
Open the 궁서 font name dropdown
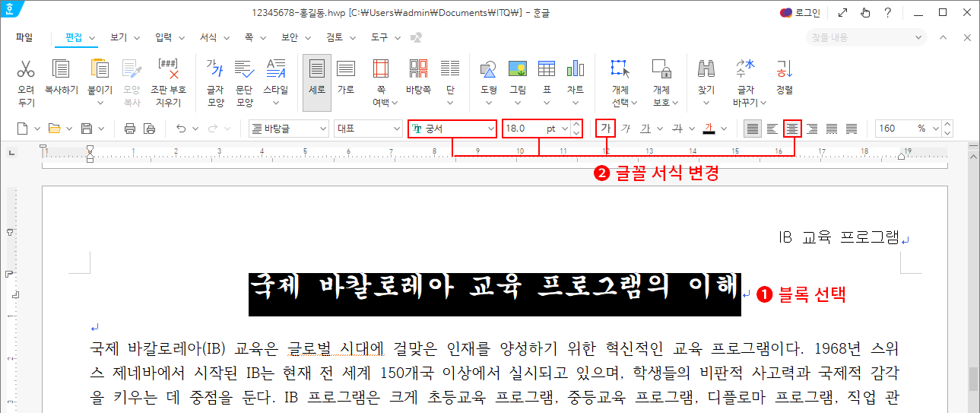(490, 129)
